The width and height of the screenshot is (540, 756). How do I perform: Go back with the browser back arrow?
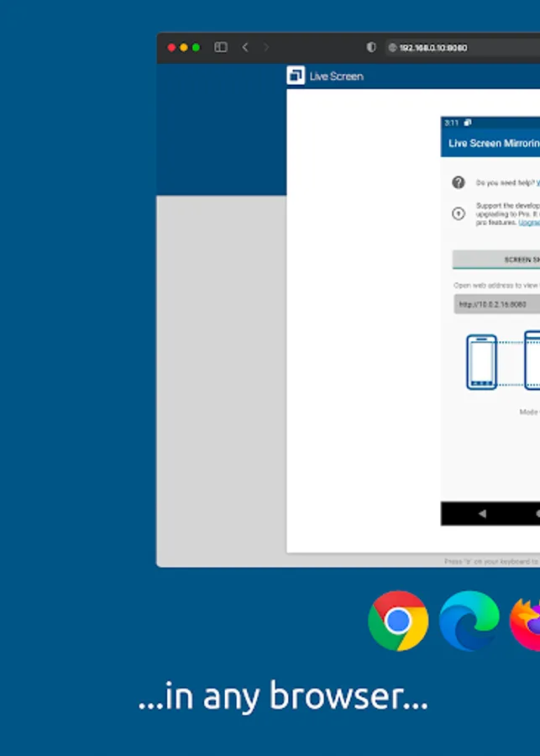tap(245, 47)
